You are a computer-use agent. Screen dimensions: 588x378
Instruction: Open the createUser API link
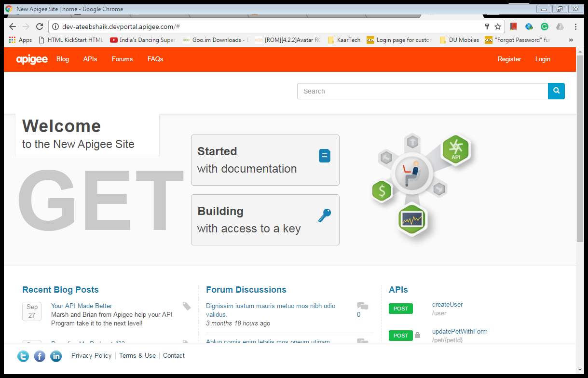tap(448, 305)
